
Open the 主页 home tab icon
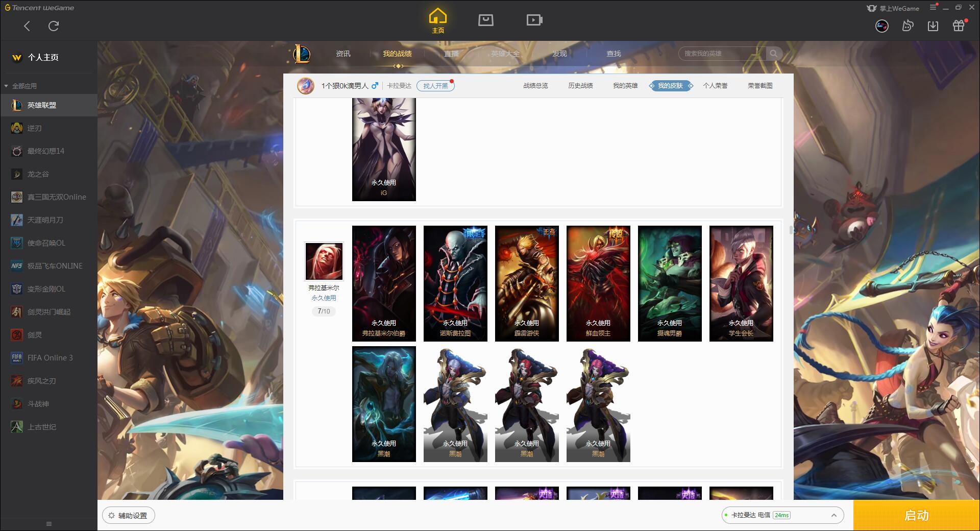tap(437, 20)
